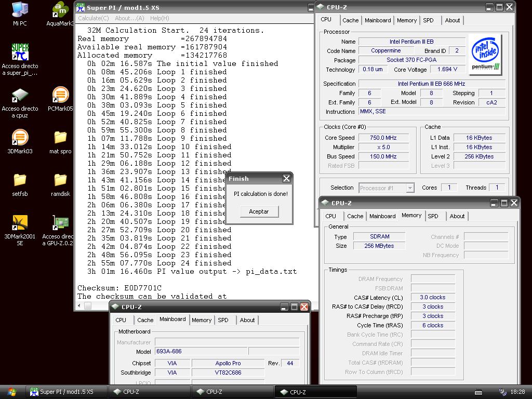The height and width of the screenshot is (399, 532).
Task: Click the memory Size 256 MBytes value
Action: (x=379, y=246)
